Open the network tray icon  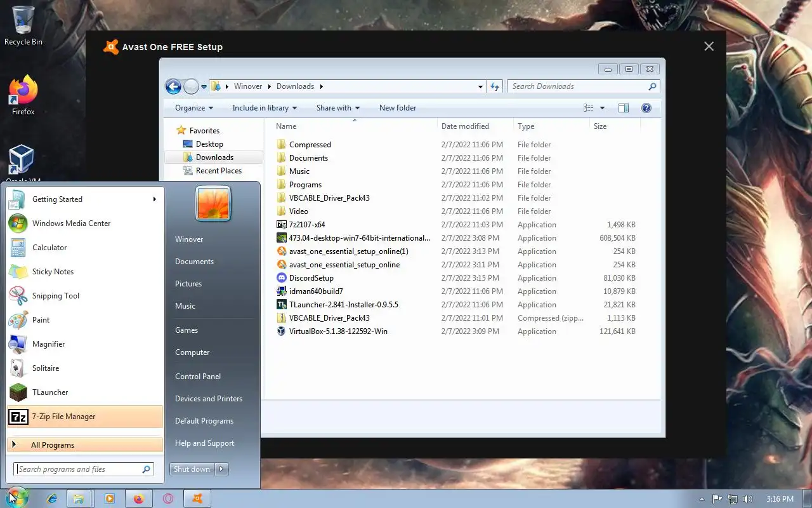(x=733, y=499)
